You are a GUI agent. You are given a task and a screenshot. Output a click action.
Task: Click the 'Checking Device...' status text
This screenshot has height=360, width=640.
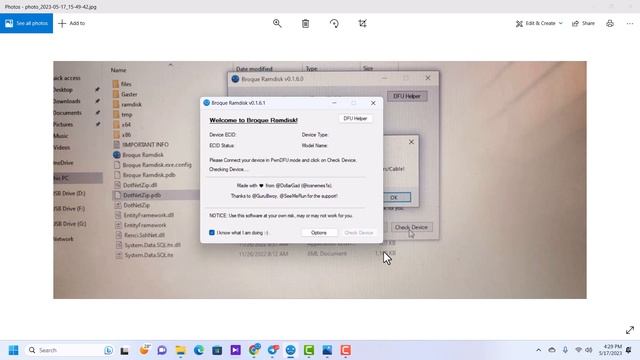pyautogui.click(x=228, y=169)
